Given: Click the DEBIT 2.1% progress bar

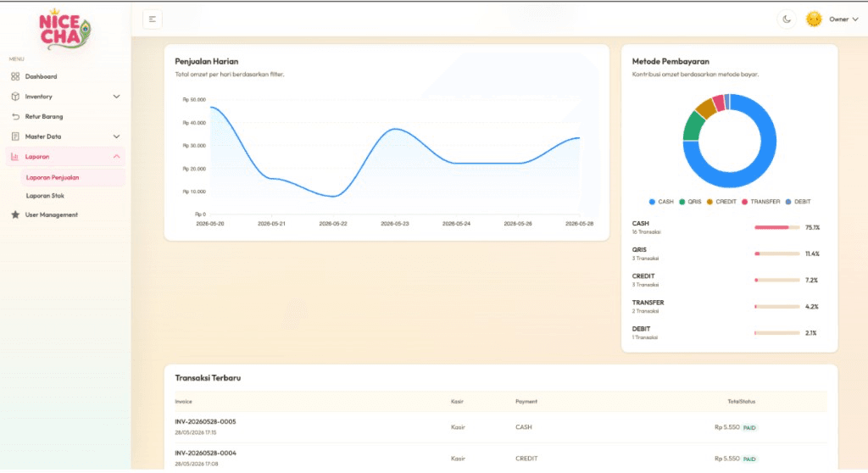Looking at the screenshot, I should coord(776,333).
